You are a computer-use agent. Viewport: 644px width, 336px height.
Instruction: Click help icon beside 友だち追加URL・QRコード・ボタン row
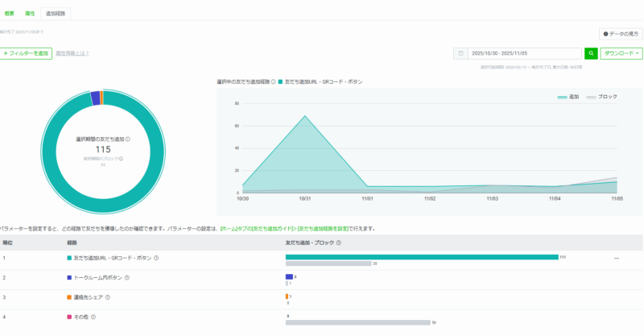tap(156, 258)
